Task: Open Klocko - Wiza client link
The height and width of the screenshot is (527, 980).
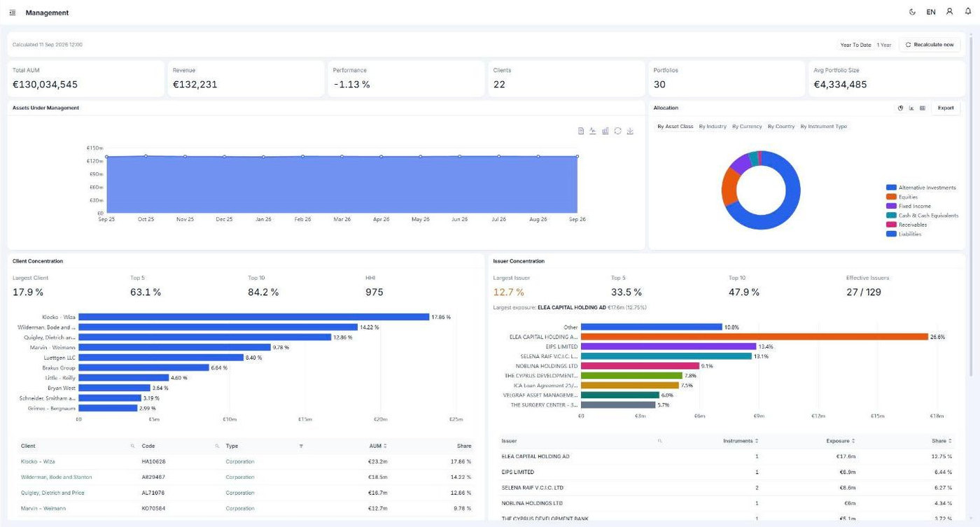Action: click(38, 461)
